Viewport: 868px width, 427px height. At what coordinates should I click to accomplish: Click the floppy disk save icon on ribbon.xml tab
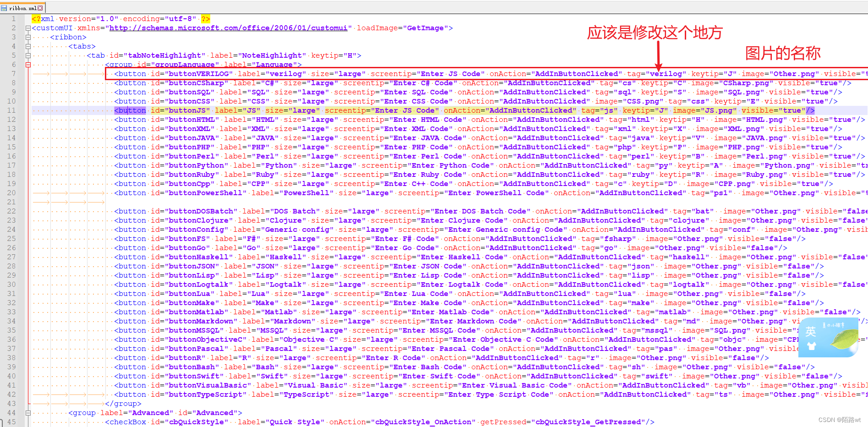pos(4,8)
